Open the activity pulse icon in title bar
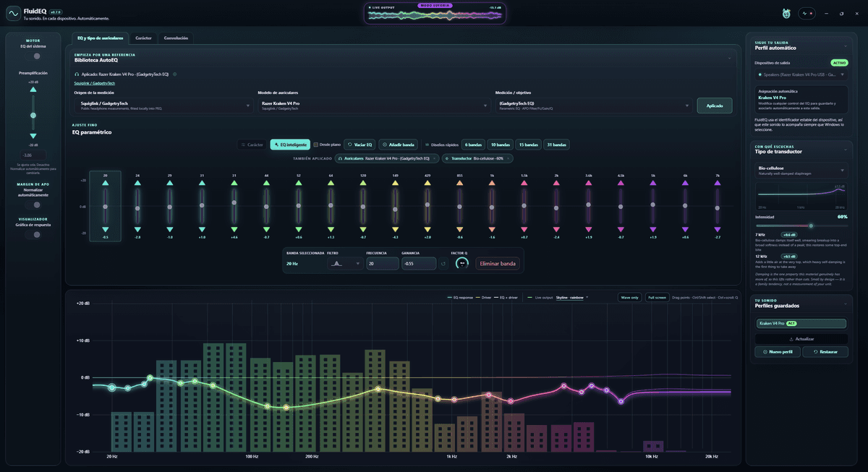This screenshot has width=868, height=472. [807, 13]
